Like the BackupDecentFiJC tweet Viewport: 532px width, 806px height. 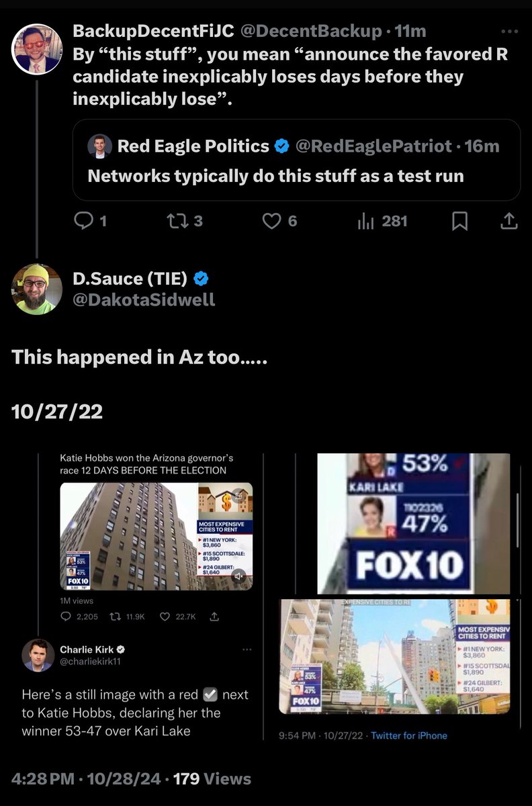click(x=271, y=221)
